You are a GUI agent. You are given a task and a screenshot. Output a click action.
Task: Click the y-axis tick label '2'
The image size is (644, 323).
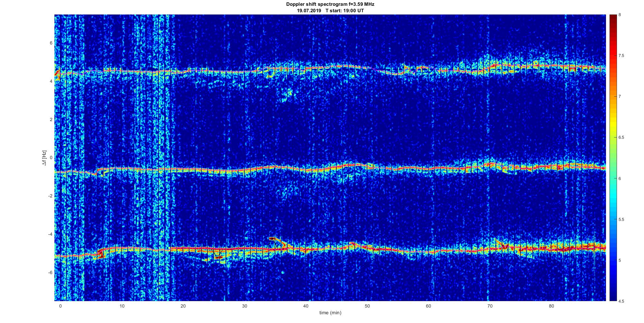pos(51,119)
